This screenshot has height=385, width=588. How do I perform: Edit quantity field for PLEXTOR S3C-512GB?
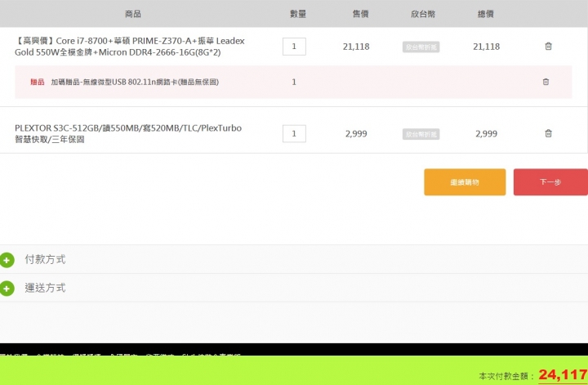click(x=294, y=133)
